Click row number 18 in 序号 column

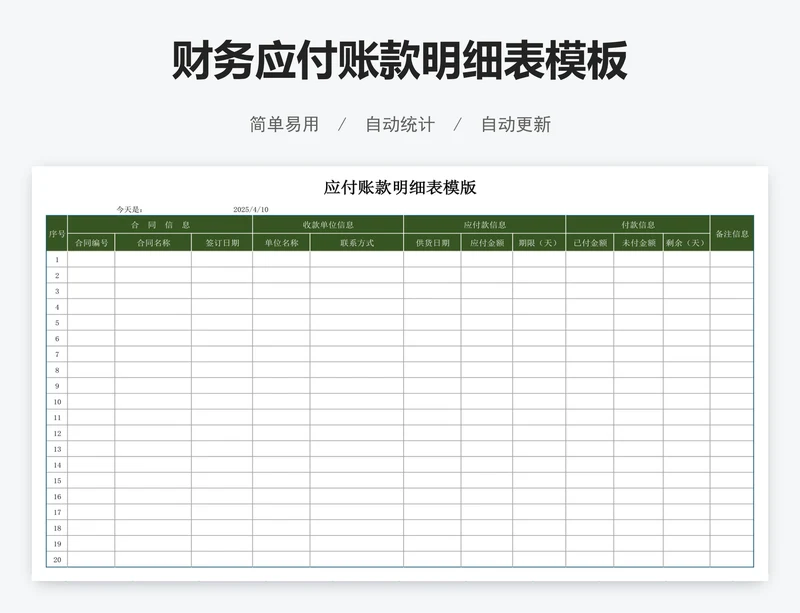pos(57,528)
